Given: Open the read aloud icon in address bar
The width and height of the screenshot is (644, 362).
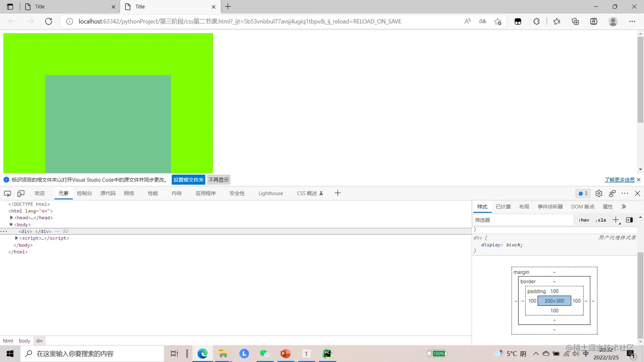Looking at the screenshot, I should coord(467,21).
